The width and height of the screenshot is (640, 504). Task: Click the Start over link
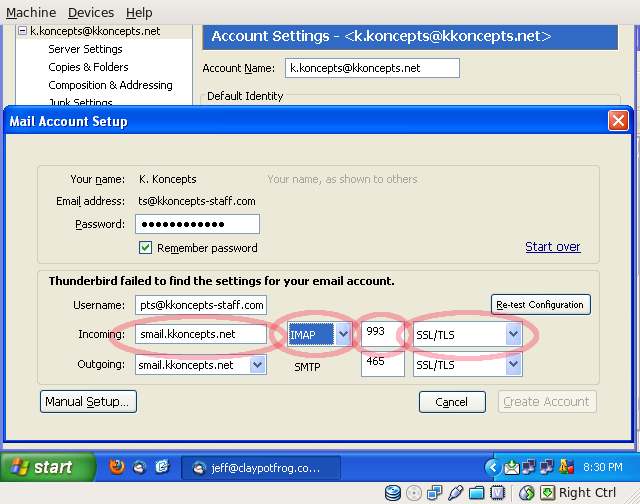553,247
